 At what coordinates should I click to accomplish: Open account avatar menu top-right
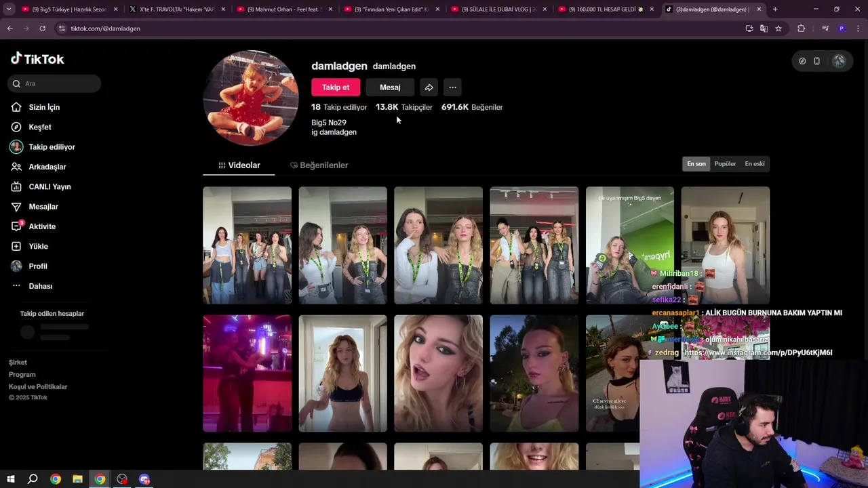[839, 61]
